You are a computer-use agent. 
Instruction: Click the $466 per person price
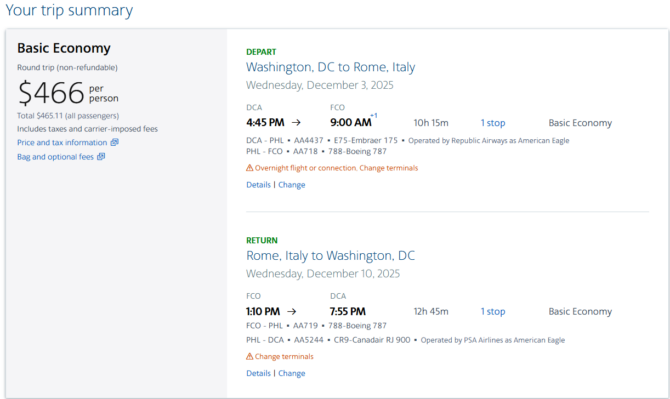[68, 93]
